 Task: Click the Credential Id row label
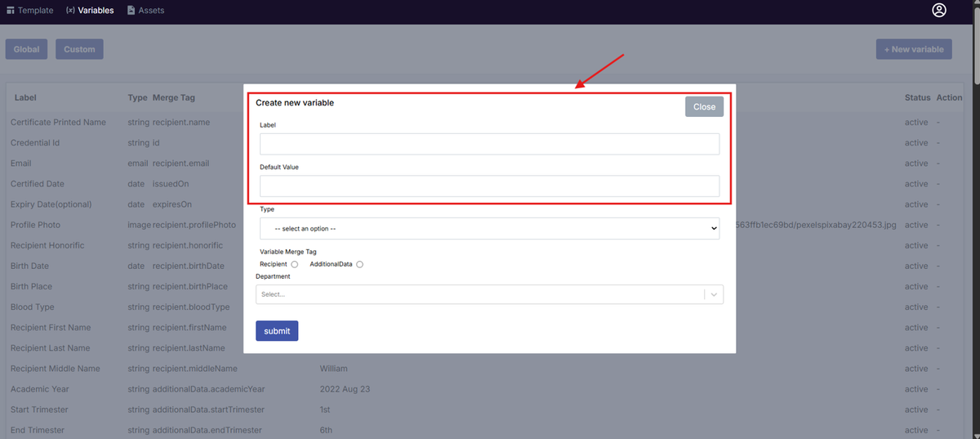pyautogui.click(x=35, y=142)
